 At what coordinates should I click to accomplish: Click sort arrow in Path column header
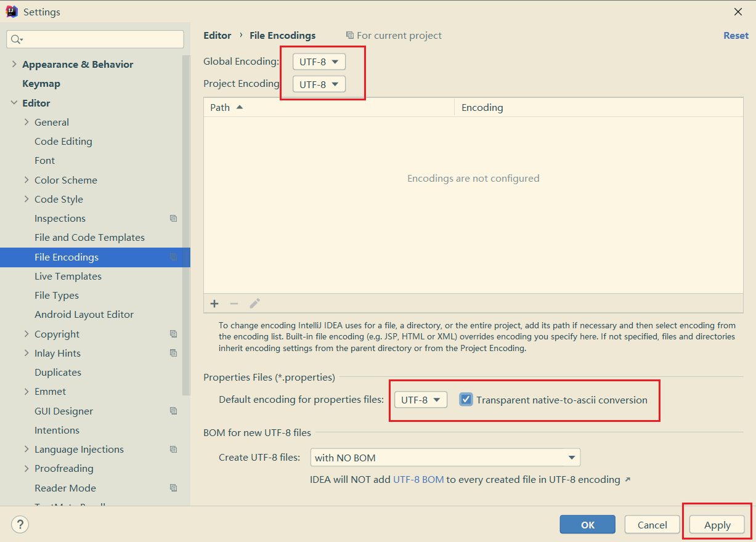pos(240,107)
